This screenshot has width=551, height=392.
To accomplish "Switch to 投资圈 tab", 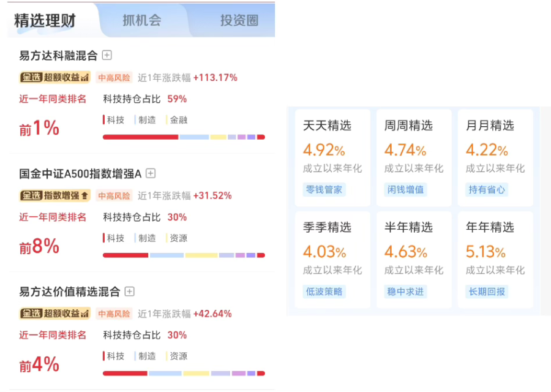I will click(x=239, y=20).
